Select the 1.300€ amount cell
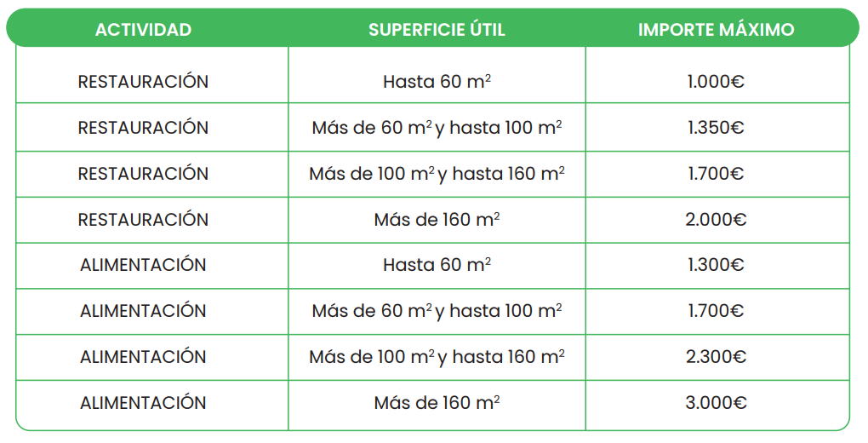This screenshot has height=443, width=868. coord(717,266)
